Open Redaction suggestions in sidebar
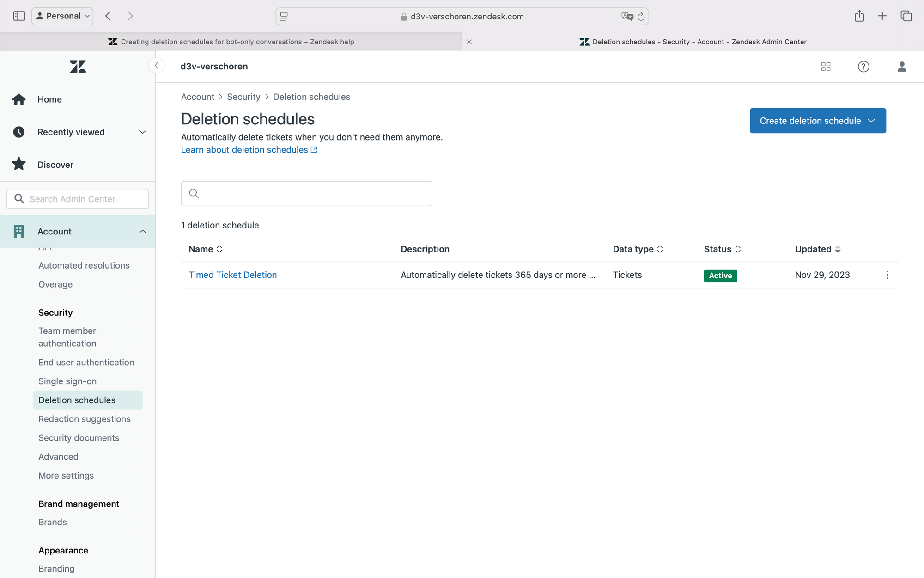This screenshot has height=578, width=924. (85, 419)
